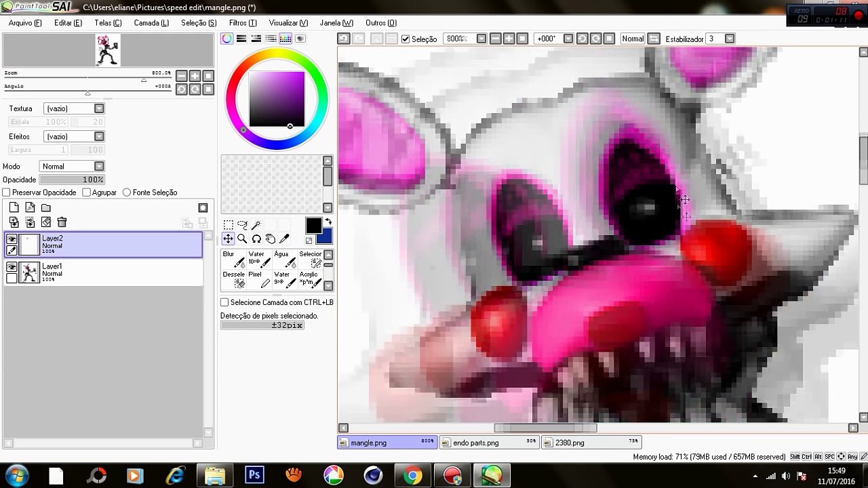This screenshot has height=488, width=868.
Task: Hide Layer1 using its eye icon
Action: [x=12, y=267]
